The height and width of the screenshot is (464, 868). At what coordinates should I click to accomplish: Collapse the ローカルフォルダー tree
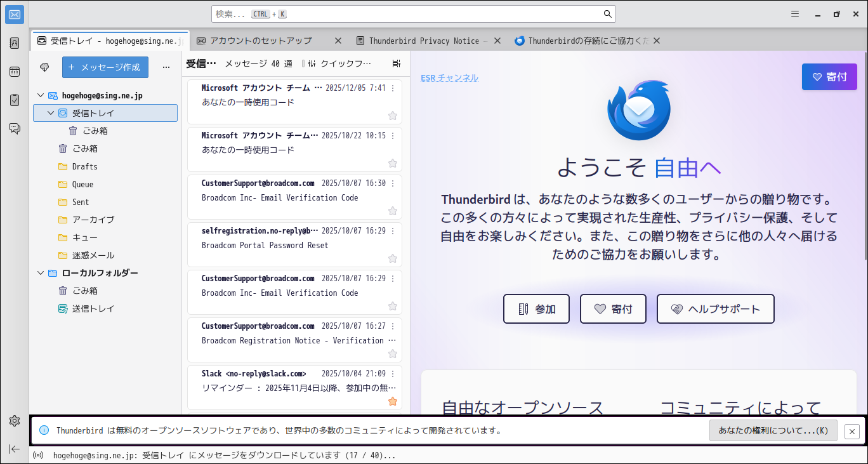pyautogui.click(x=41, y=273)
